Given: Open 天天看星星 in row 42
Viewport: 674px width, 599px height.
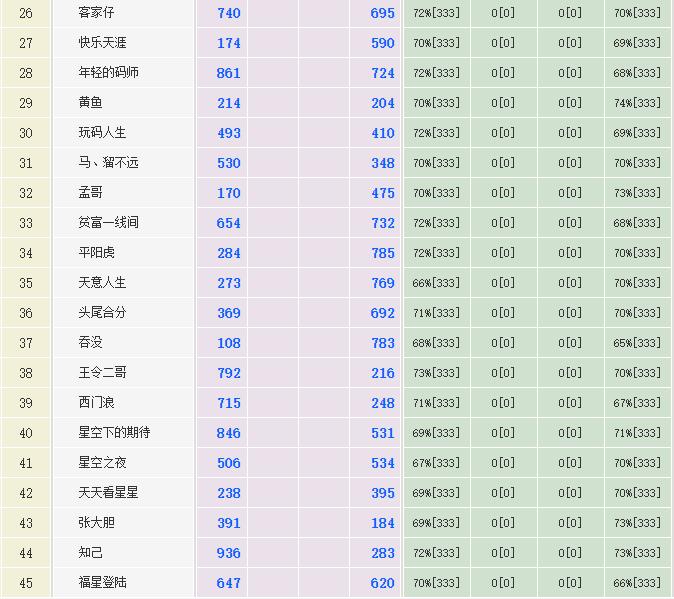Looking at the screenshot, I should tap(108, 493).
